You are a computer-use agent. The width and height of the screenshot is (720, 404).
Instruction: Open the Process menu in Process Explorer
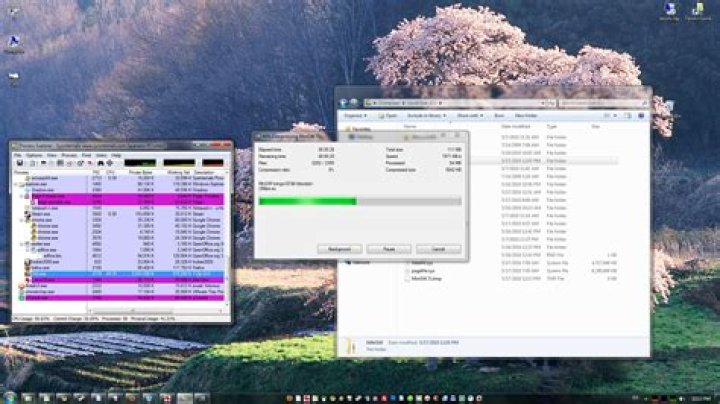tap(69, 156)
